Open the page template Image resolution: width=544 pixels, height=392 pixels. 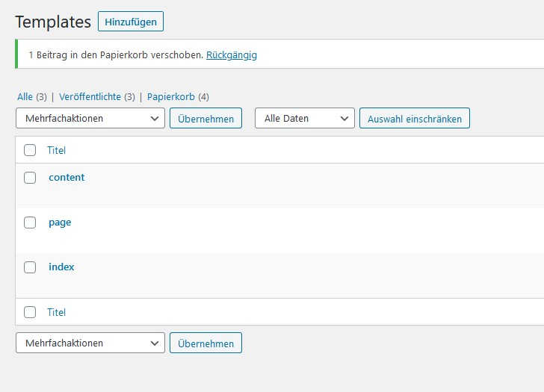pos(60,223)
